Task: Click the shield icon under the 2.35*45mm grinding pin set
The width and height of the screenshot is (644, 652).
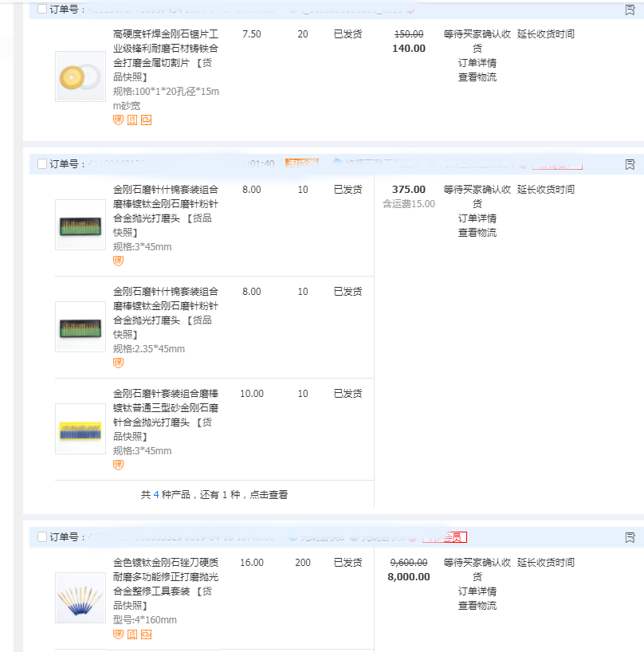Action: click(x=117, y=363)
